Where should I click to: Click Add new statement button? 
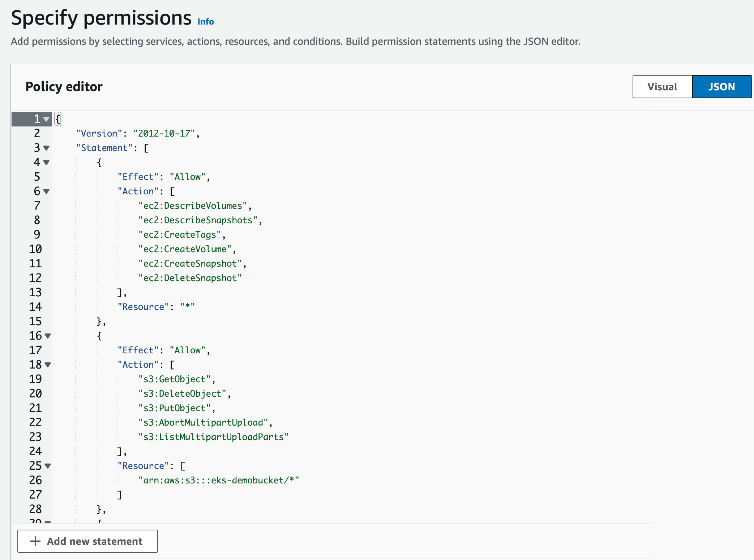[87, 541]
